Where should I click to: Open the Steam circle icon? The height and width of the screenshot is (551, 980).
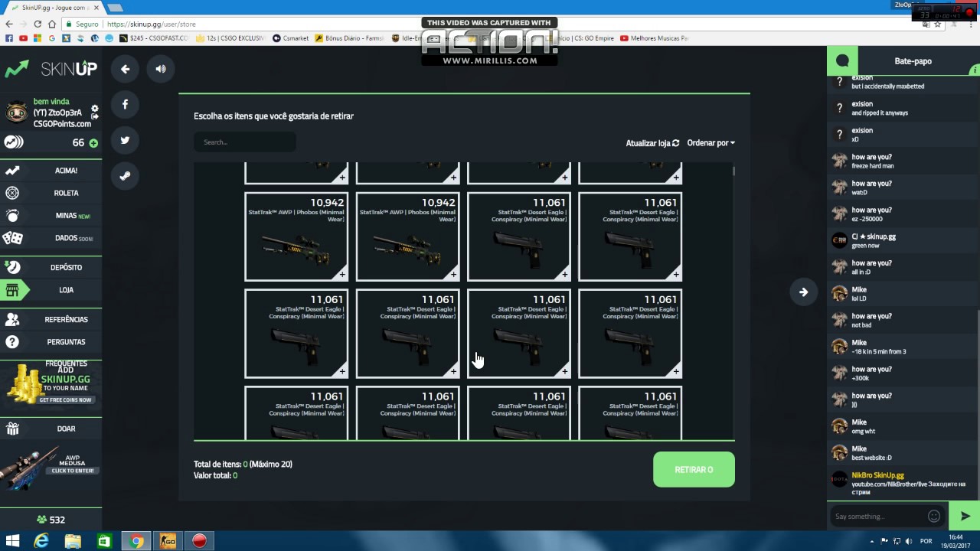tap(125, 175)
